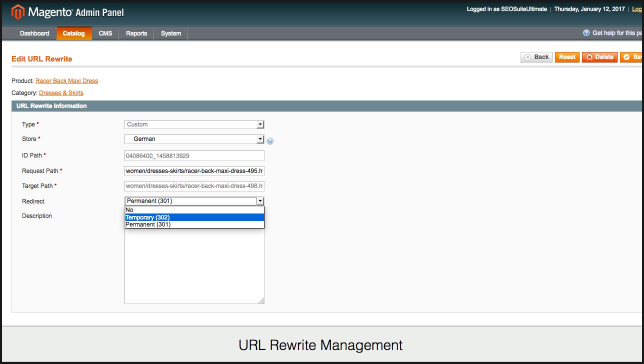Click the Get help for this page icon
644x364 pixels.
(x=586, y=33)
